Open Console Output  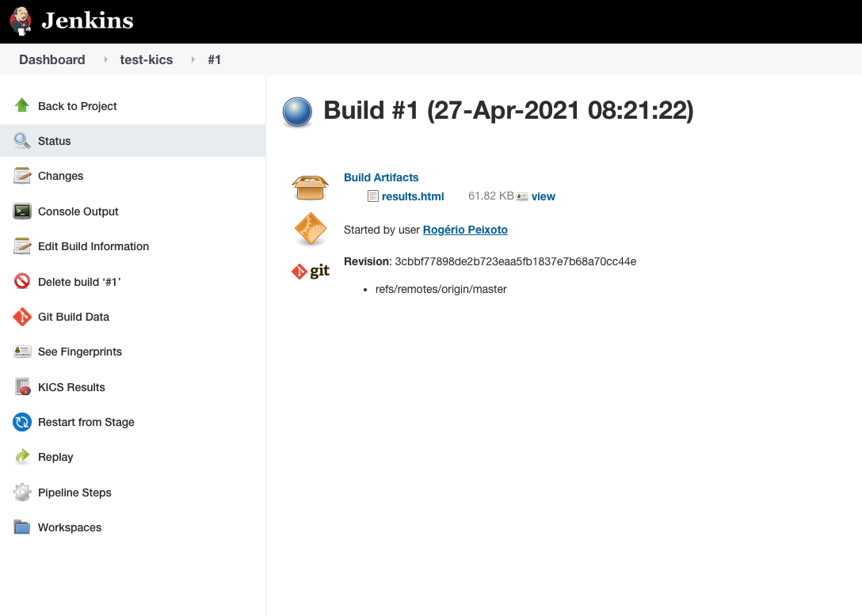click(x=78, y=211)
